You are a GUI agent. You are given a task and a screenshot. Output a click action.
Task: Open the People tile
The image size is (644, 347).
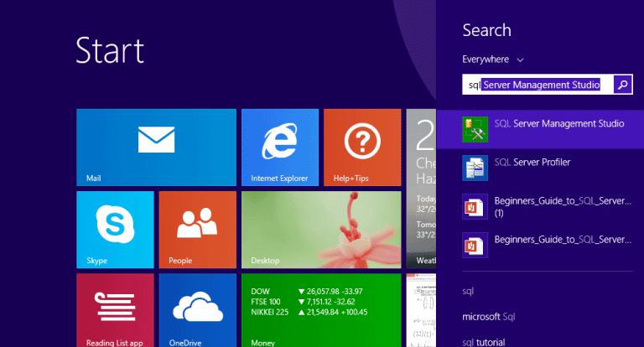(x=197, y=229)
